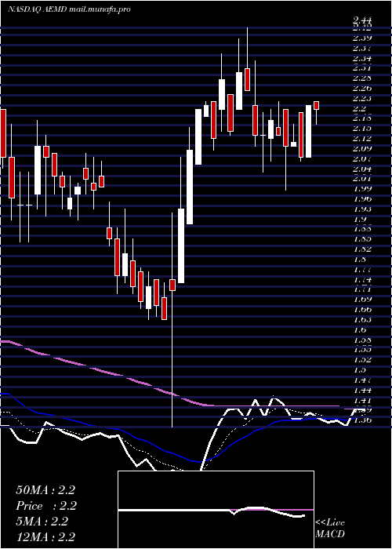Click the 1.69 price axis label
Screen dimensions: 392x549
pos(362,300)
